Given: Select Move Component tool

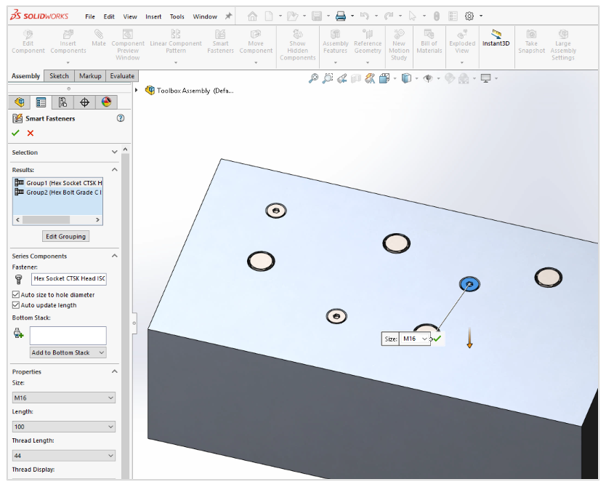Looking at the screenshot, I should pos(256,42).
